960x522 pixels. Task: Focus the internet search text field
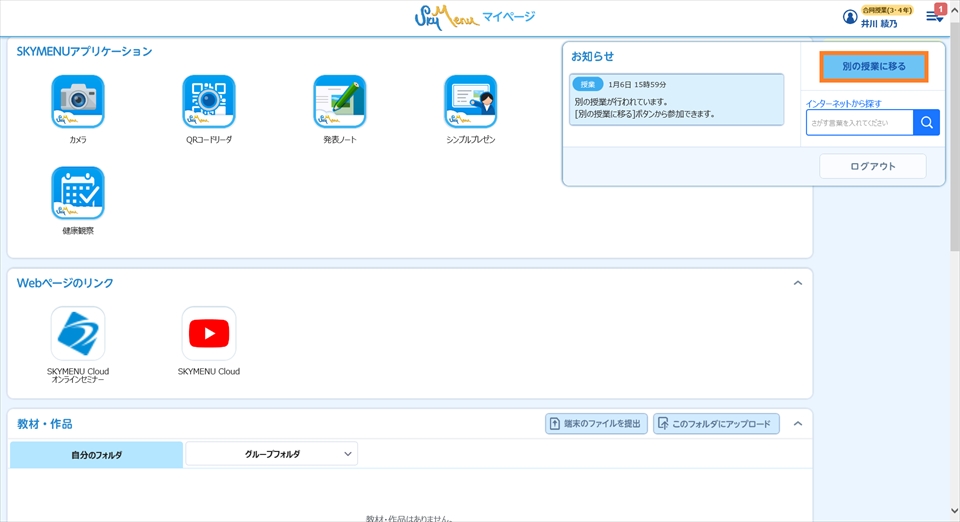coord(859,123)
